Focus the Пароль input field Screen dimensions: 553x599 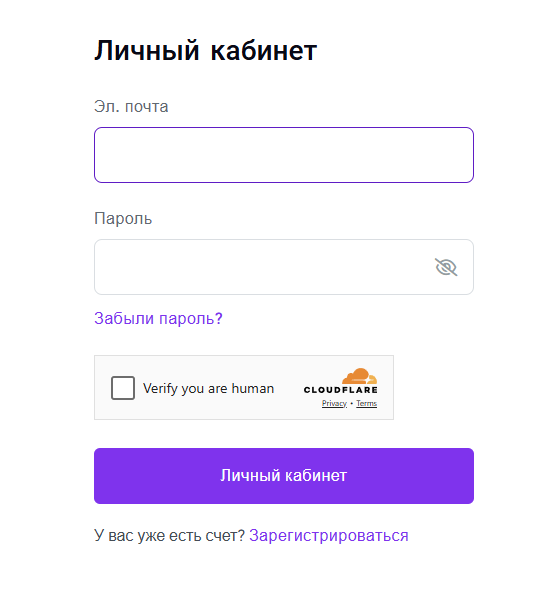pyautogui.click(x=284, y=267)
